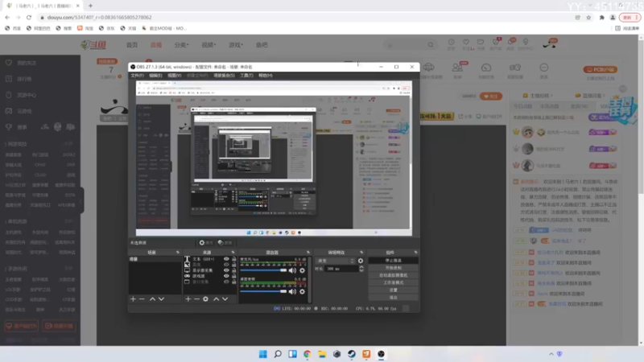Toggle visibility eye of the Text (GDI+) source
Viewport: 644px width, 362px height.
tap(226, 259)
